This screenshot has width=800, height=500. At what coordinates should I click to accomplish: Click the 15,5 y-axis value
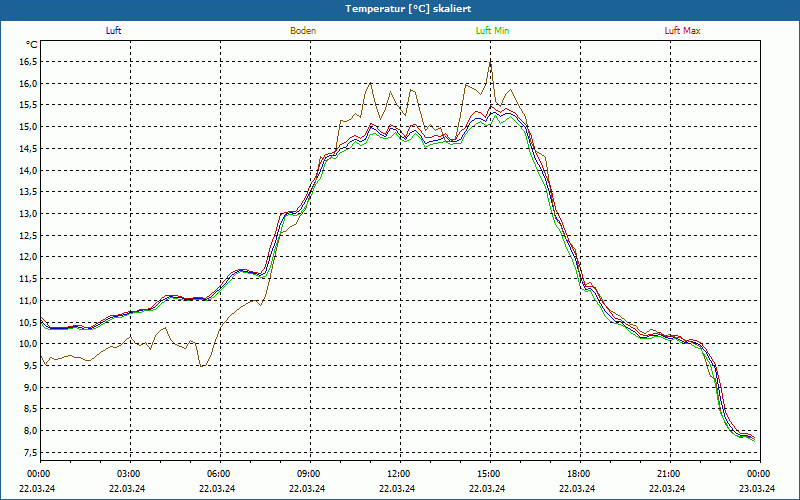pos(28,105)
